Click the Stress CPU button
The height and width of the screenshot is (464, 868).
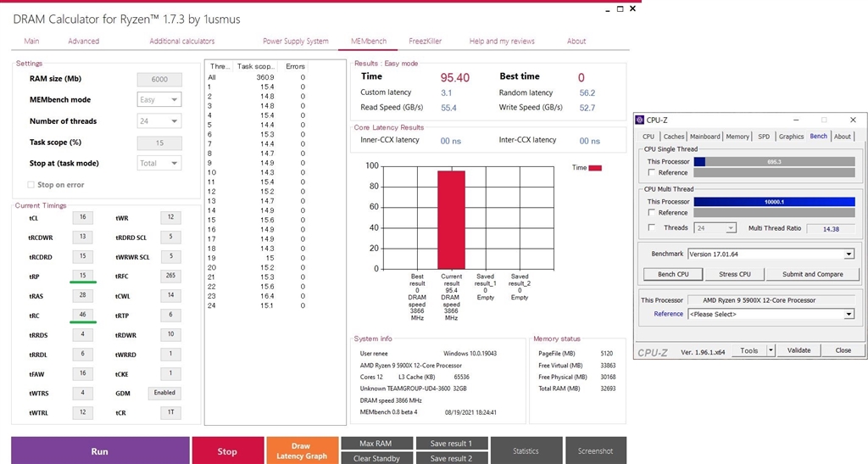(x=735, y=274)
